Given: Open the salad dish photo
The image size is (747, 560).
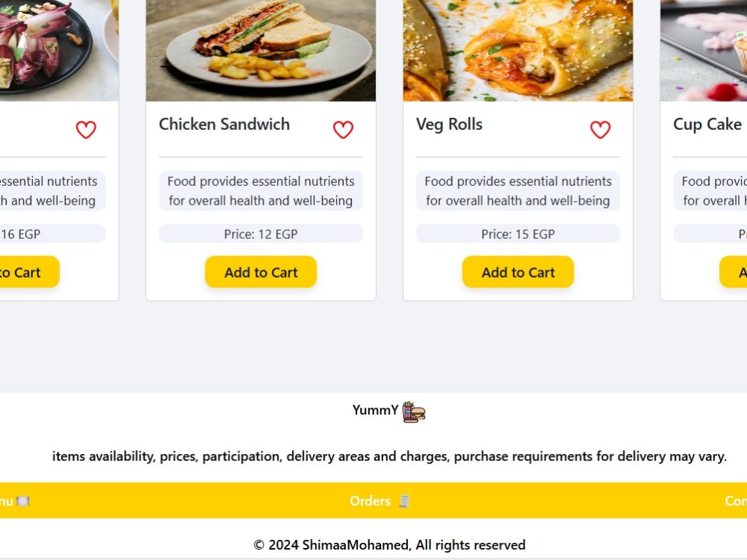Looking at the screenshot, I should [x=59, y=51].
